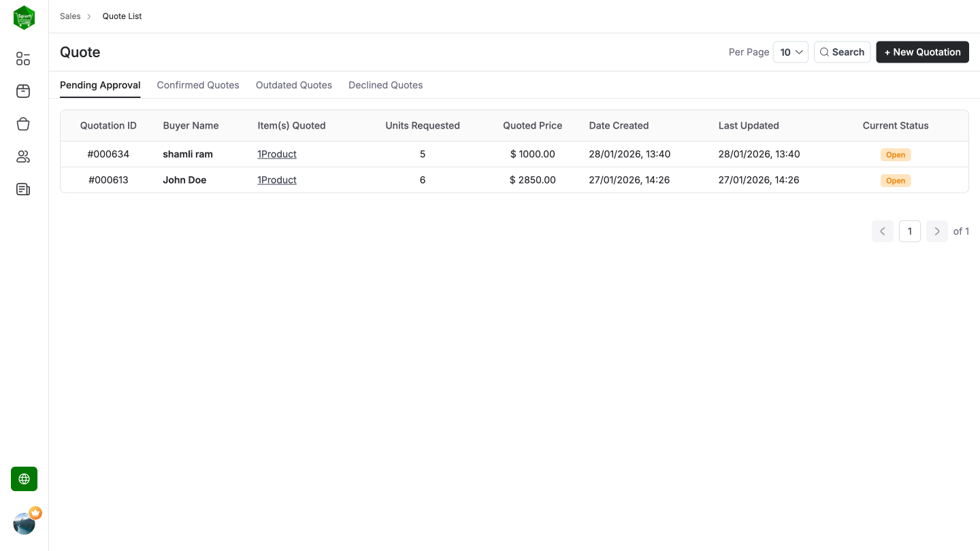The height and width of the screenshot is (551, 980).
Task: Go to previous page with left chevron
Action: coord(882,231)
